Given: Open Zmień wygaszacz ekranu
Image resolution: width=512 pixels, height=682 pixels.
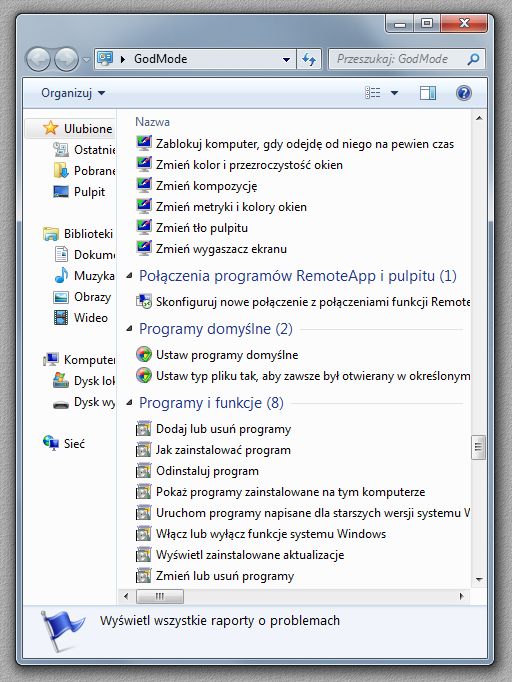Looking at the screenshot, I should click(x=221, y=249).
